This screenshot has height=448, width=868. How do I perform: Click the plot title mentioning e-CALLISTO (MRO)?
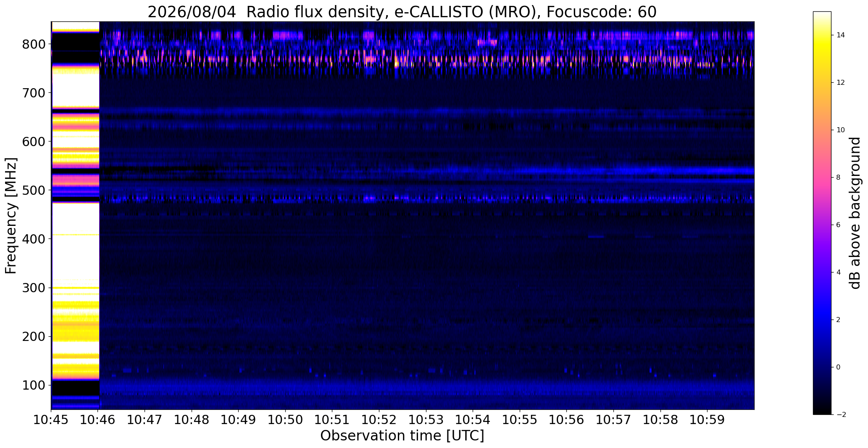click(402, 12)
